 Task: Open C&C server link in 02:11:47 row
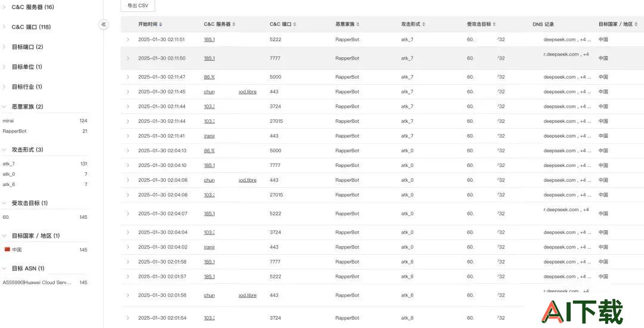209,77
